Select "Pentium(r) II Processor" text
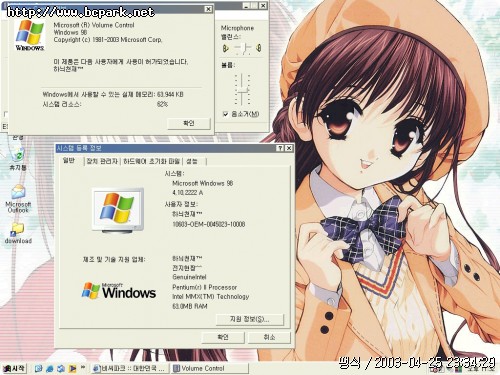 [204, 287]
